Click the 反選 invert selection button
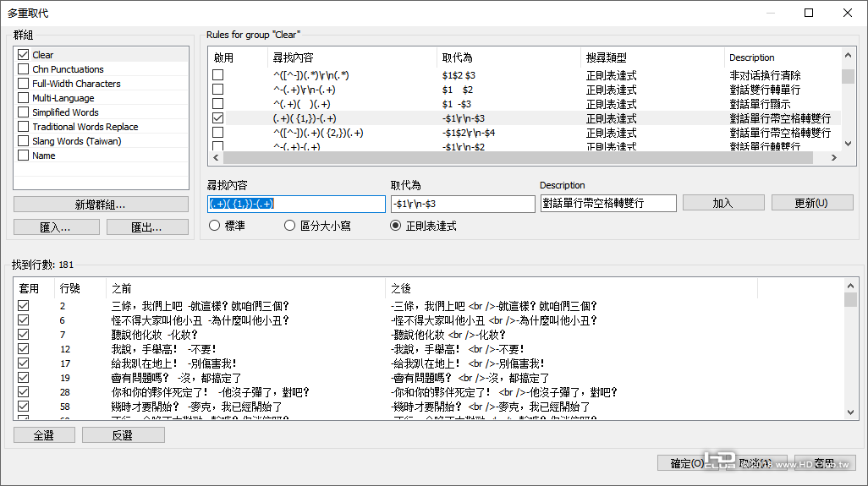868x486 pixels. tap(124, 435)
